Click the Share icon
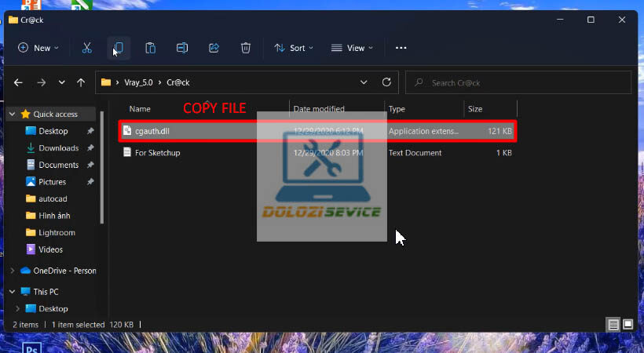The height and width of the screenshot is (353, 644). (214, 48)
